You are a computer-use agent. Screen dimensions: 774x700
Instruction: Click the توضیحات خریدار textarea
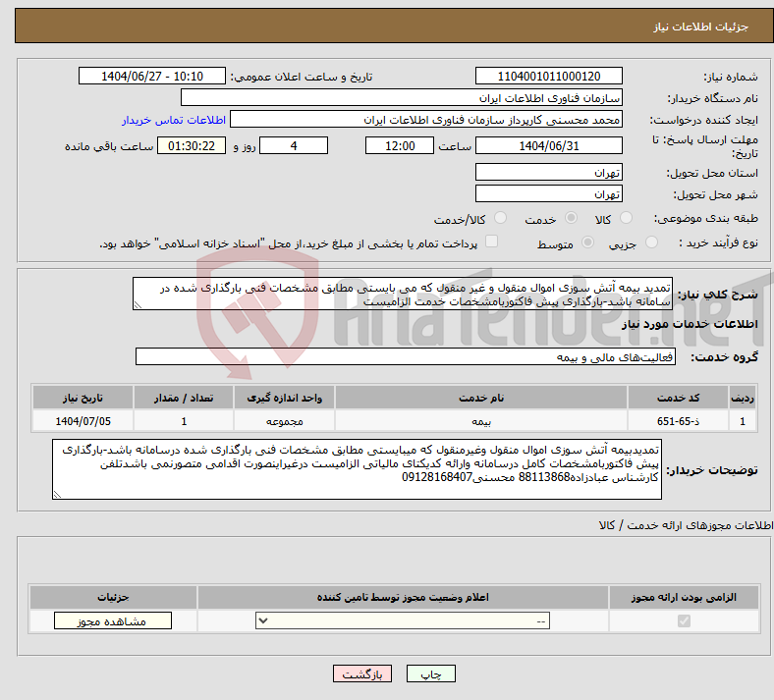(357, 469)
